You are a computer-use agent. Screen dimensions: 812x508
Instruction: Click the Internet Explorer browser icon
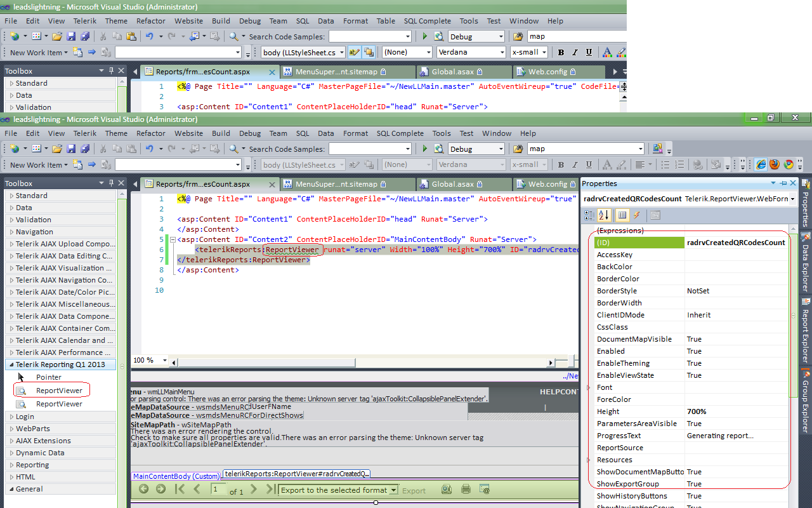tap(761, 164)
